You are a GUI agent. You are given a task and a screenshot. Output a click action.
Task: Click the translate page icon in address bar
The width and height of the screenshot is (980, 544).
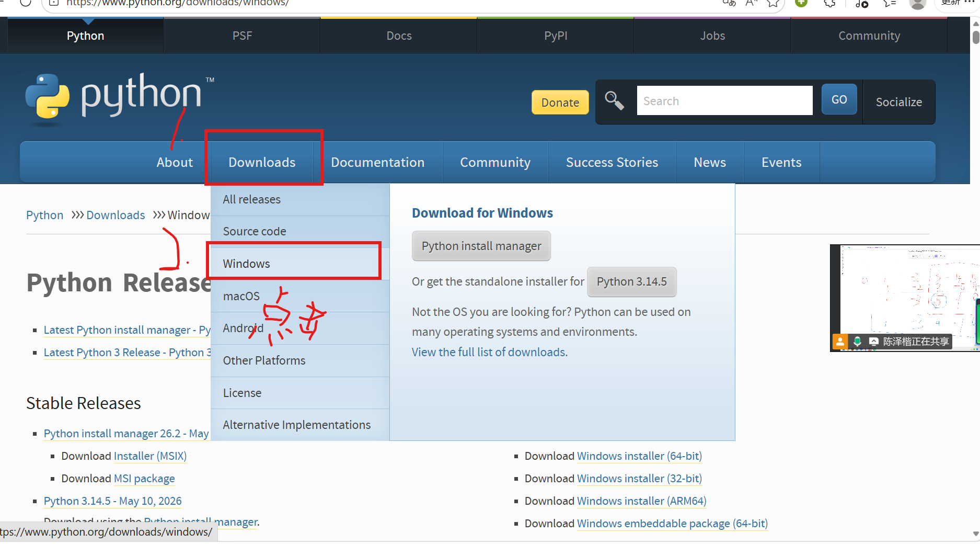click(729, 3)
